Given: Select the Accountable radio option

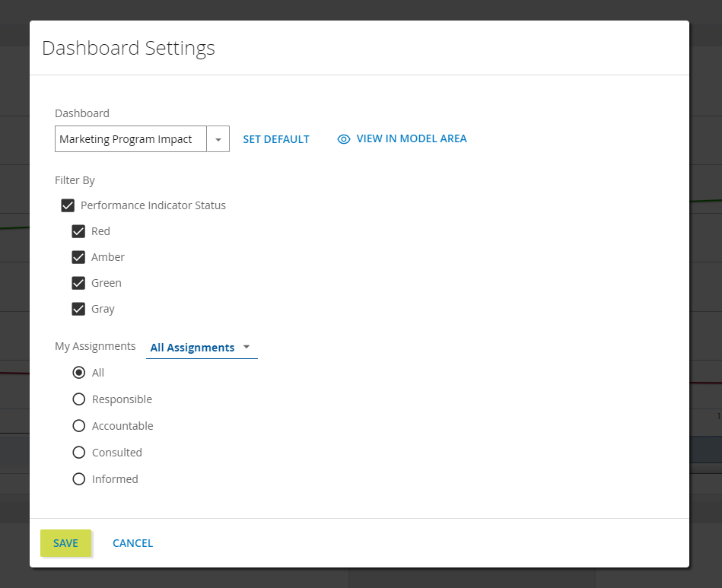Looking at the screenshot, I should pyautogui.click(x=78, y=426).
